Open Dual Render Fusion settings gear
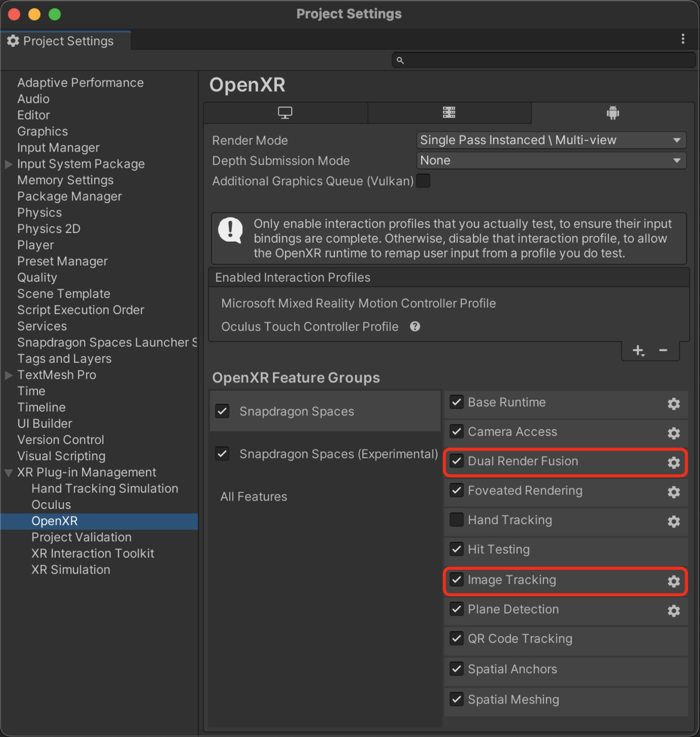The height and width of the screenshot is (737, 700). (x=673, y=462)
